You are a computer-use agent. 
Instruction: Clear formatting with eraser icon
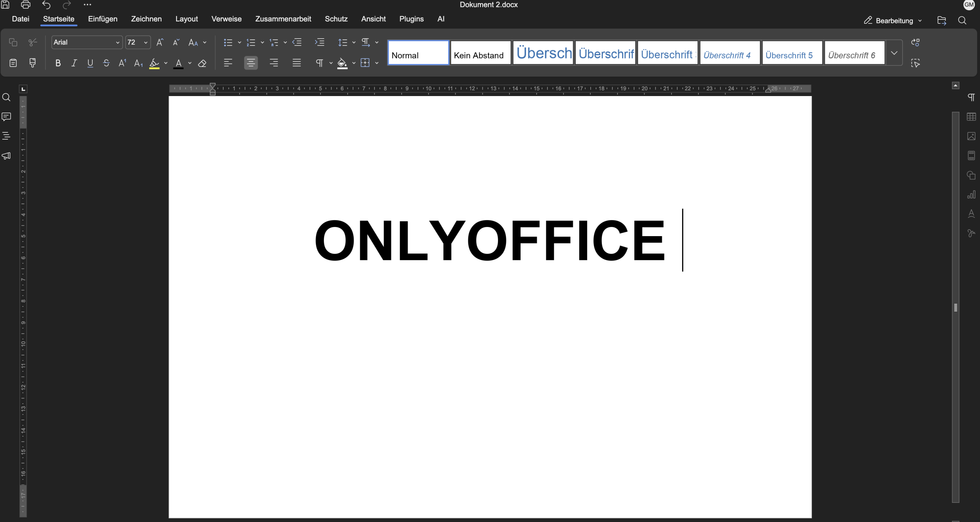tap(202, 63)
